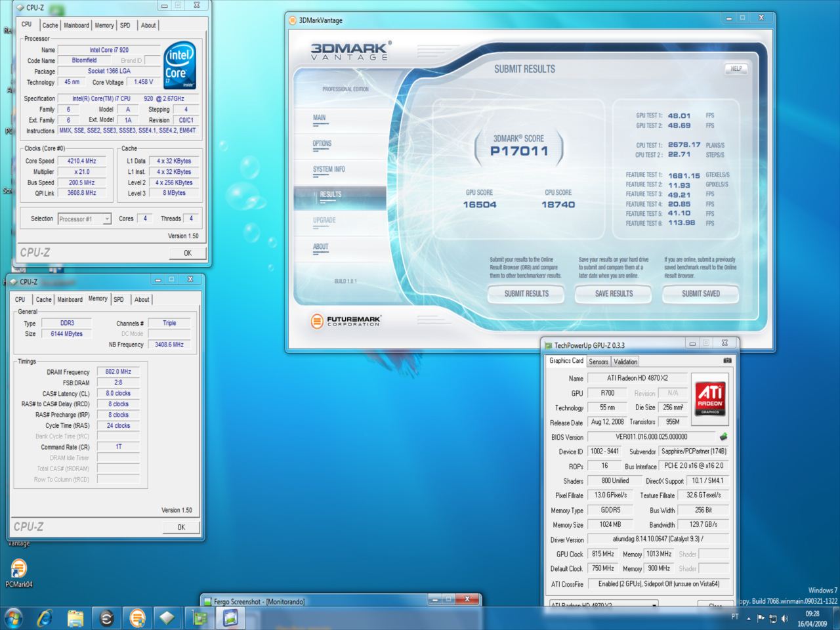Click the BIOS Version field in GPU-Z
840x630 pixels.
coord(652,437)
